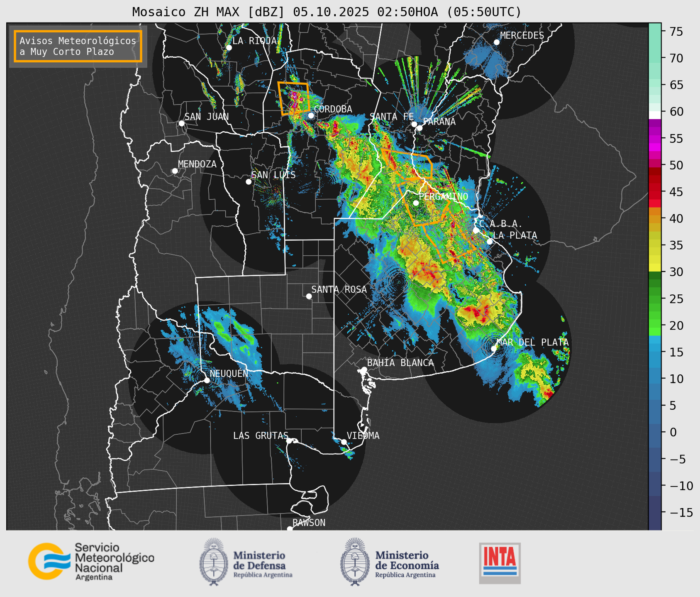Click the La Plata city marker dot
This screenshot has width=700, height=597.
[x=490, y=242]
